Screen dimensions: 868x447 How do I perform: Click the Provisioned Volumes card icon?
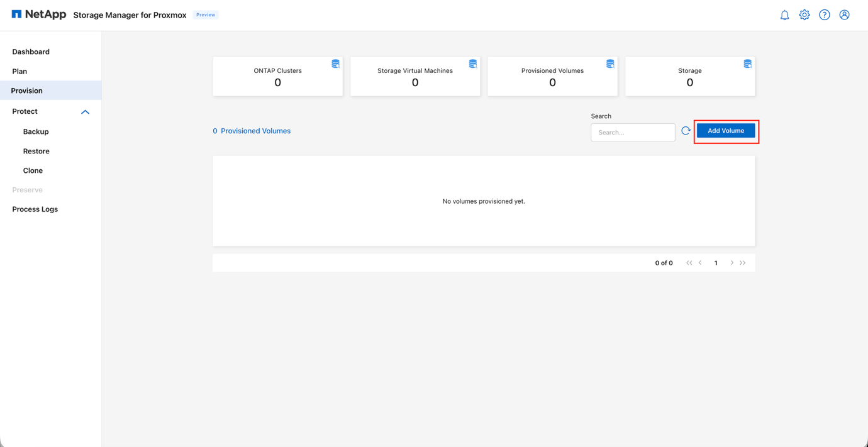609,63
